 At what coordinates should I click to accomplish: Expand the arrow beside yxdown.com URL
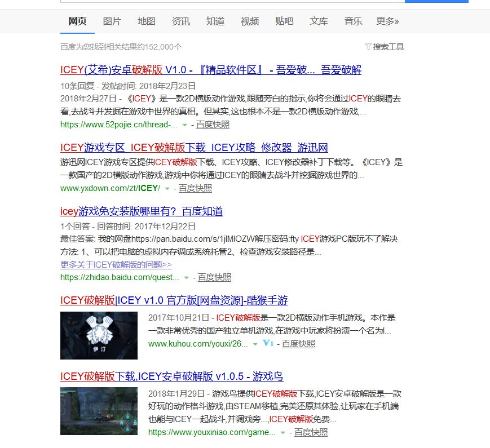pos(167,188)
